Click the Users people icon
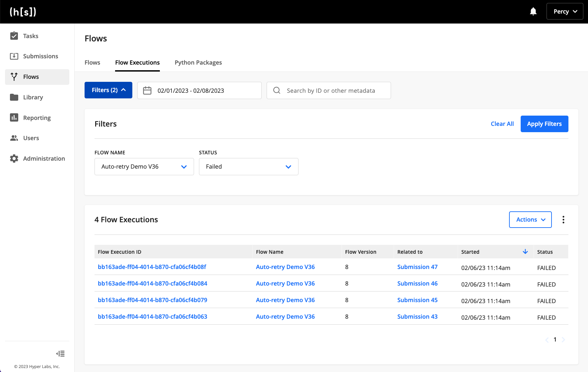The width and height of the screenshot is (588, 372). click(14, 138)
